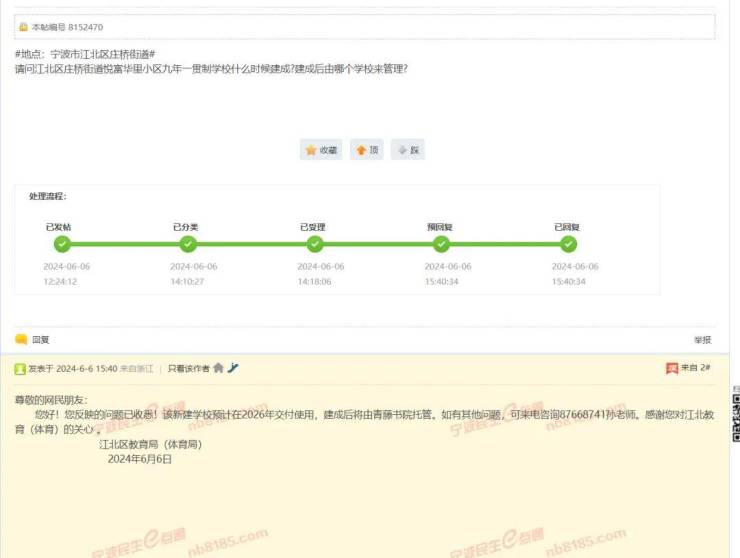Click the green user avatar icon
This screenshot has width=740, height=558.
pyautogui.click(x=20, y=369)
